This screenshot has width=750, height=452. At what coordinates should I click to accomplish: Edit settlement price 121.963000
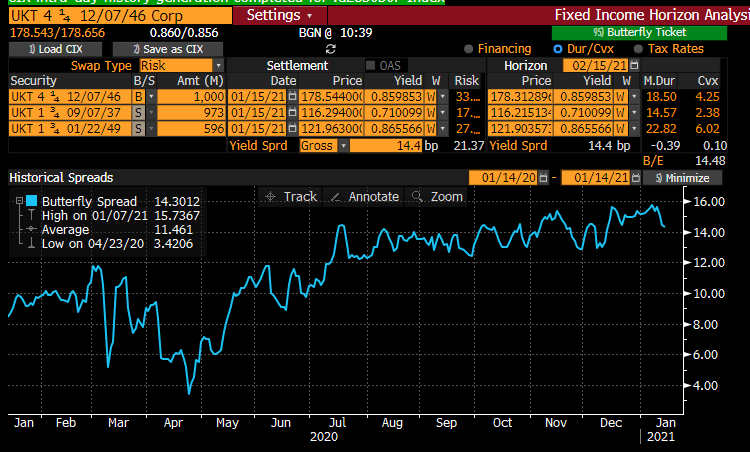(331, 129)
